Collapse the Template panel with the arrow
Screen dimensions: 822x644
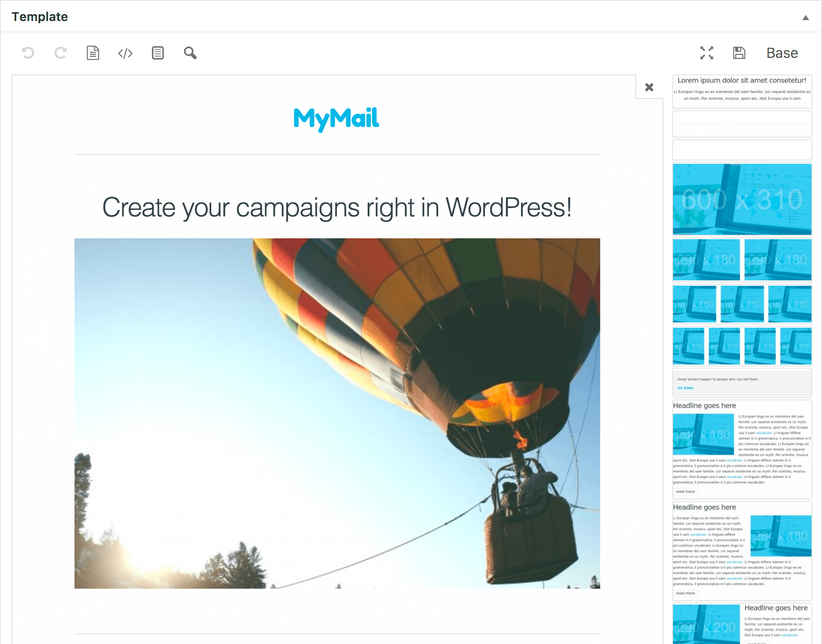805,18
